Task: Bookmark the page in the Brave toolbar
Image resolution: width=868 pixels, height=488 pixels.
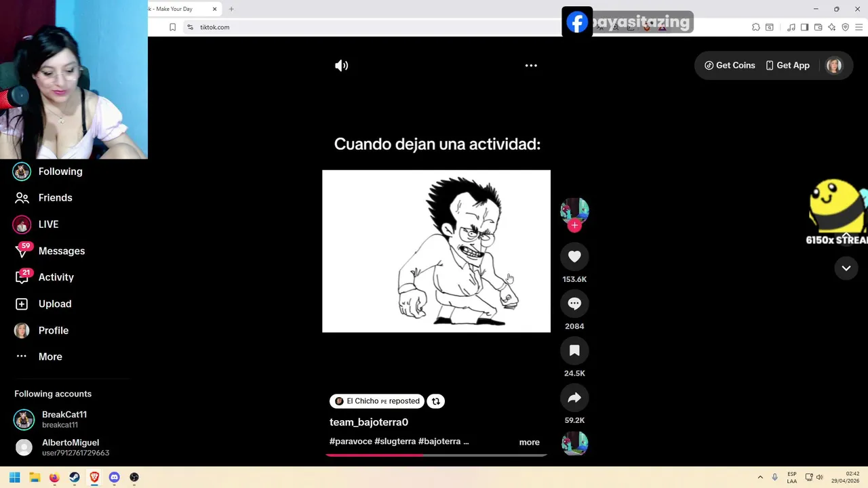Action: [x=172, y=27]
